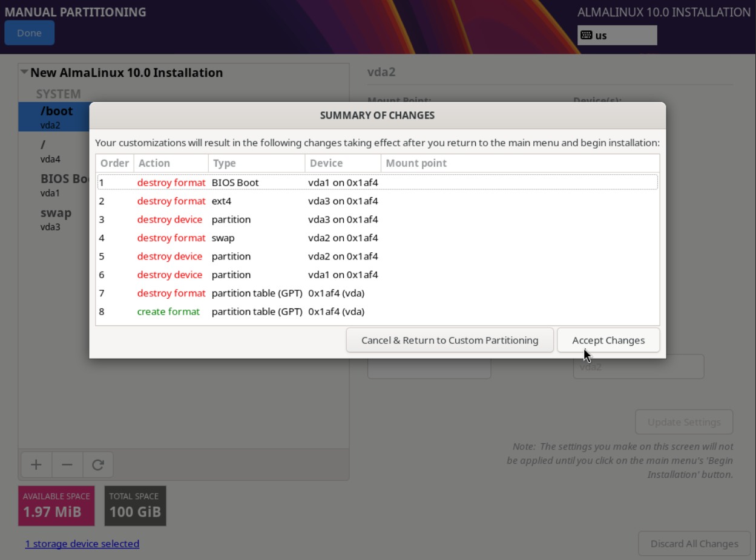
Task: Click Accept Changes in the summary dialog
Action: (608, 340)
